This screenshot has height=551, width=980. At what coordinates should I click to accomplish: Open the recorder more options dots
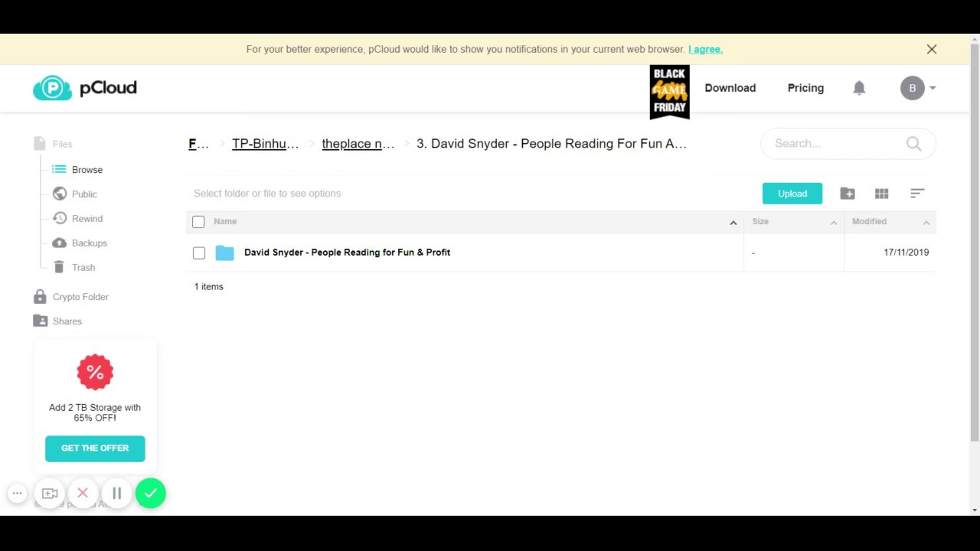17,494
